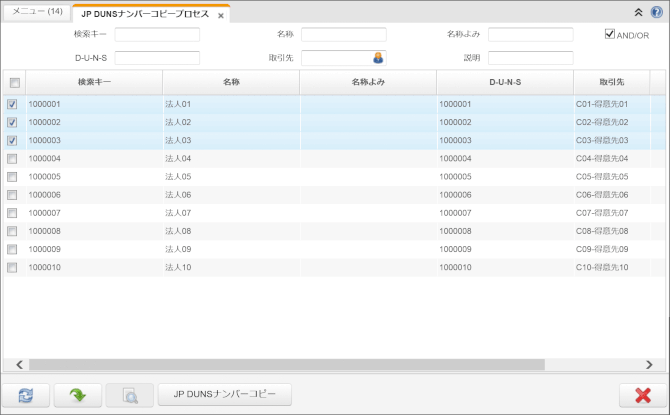Click D-U-N-S value 1000005 cell
Image resolution: width=670 pixels, height=415 pixels.
pyautogui.click(x=505, y=177)
